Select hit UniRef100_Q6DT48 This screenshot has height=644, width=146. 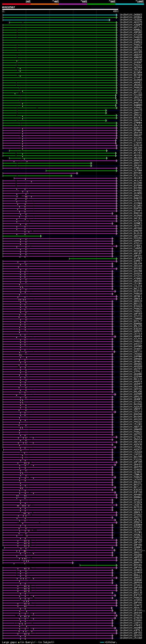coord(131,236)
